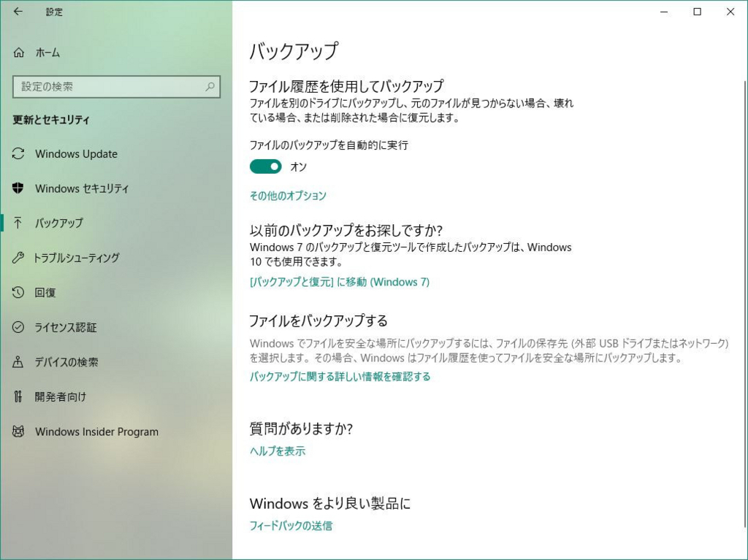Click the トラブルシューティング wrench icon

click(18, 258)
